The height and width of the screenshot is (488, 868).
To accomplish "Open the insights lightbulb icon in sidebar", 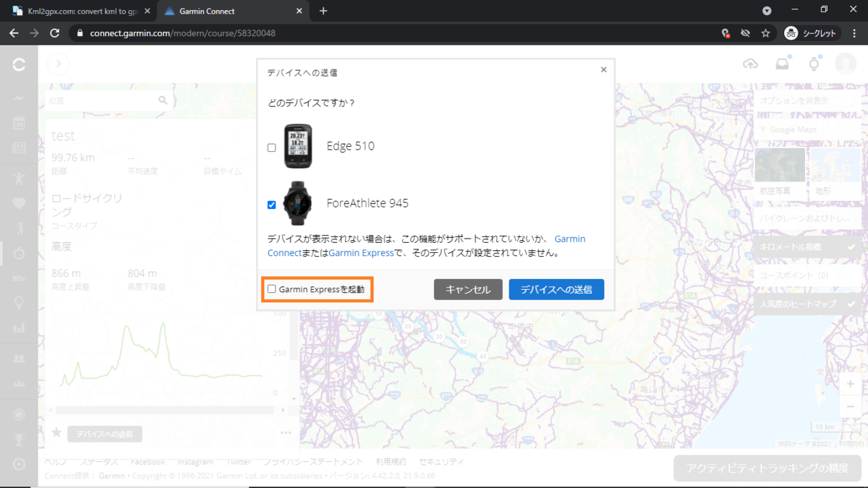I will click(x=20, y=303).
